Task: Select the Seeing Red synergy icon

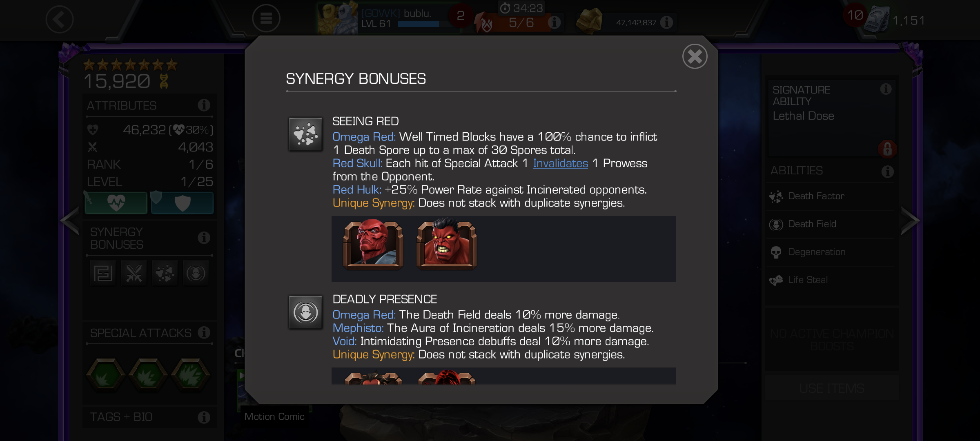Action: tap(305, 134)
